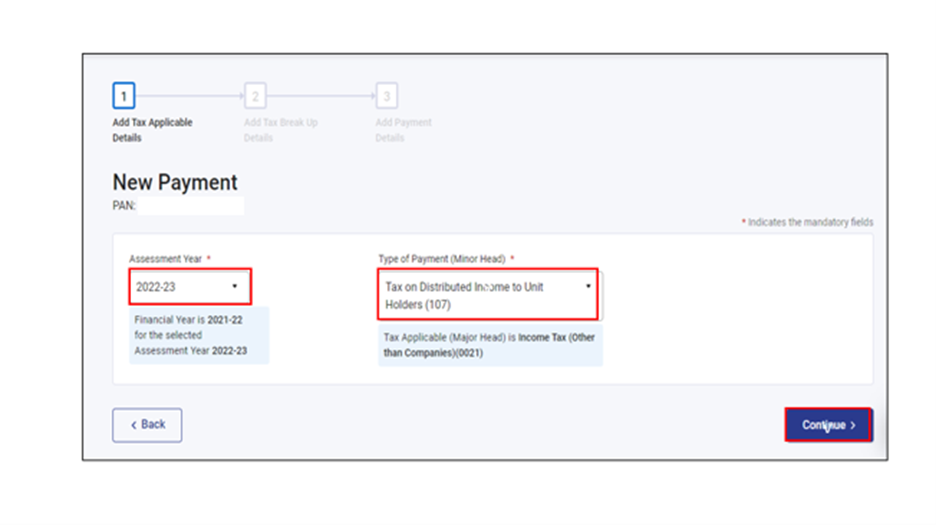The height and width of the screenshot is (525, 936).
Task: Select the Add Tax Applicable Details step label
Action: pos(152,130)
